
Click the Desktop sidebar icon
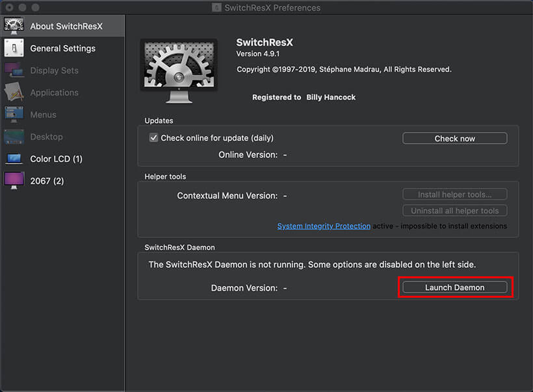tap(14, 137)
